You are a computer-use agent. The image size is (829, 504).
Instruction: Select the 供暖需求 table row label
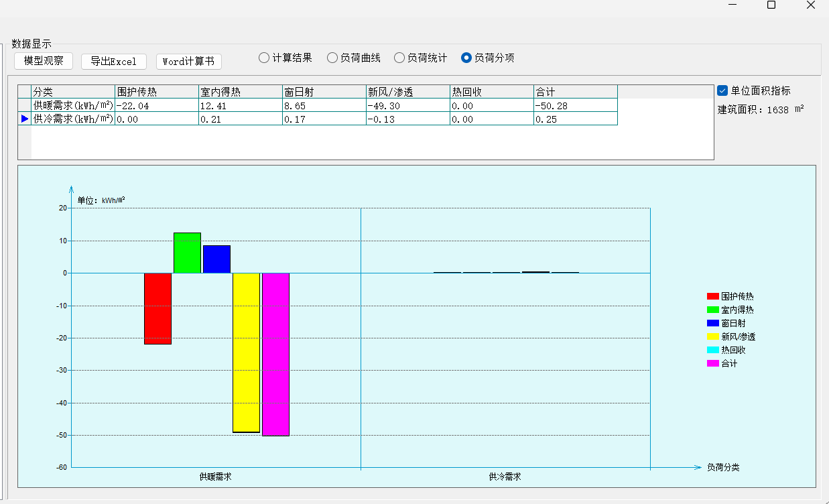(x=73, y=105)
